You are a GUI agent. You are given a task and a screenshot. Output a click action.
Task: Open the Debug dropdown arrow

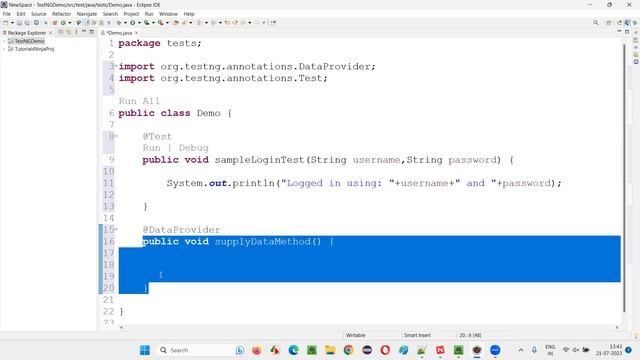[125, 23]
